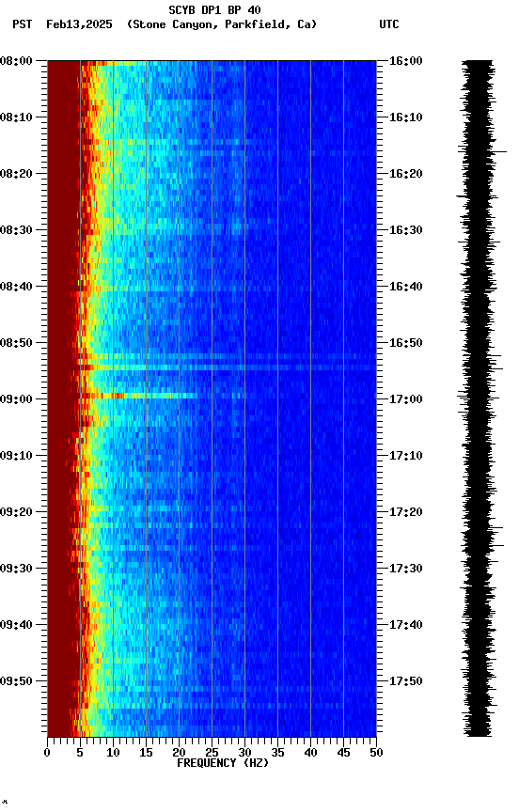Click the '09:40' PST time label
Image resolution: width=519 pixels, height=812 pixels.
16,625
